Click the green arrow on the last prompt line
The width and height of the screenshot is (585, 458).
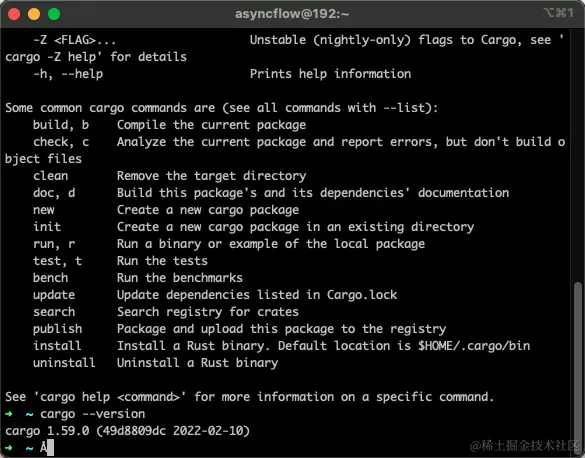(9, 448)
